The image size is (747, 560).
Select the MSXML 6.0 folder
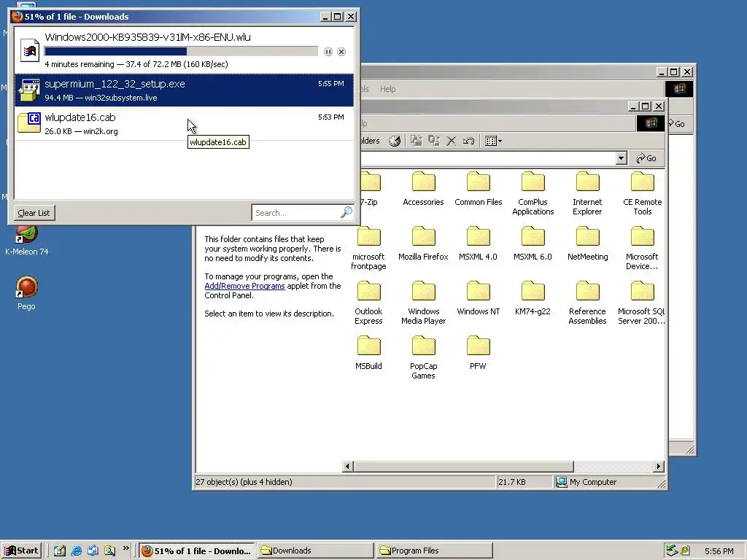point(533,244)
